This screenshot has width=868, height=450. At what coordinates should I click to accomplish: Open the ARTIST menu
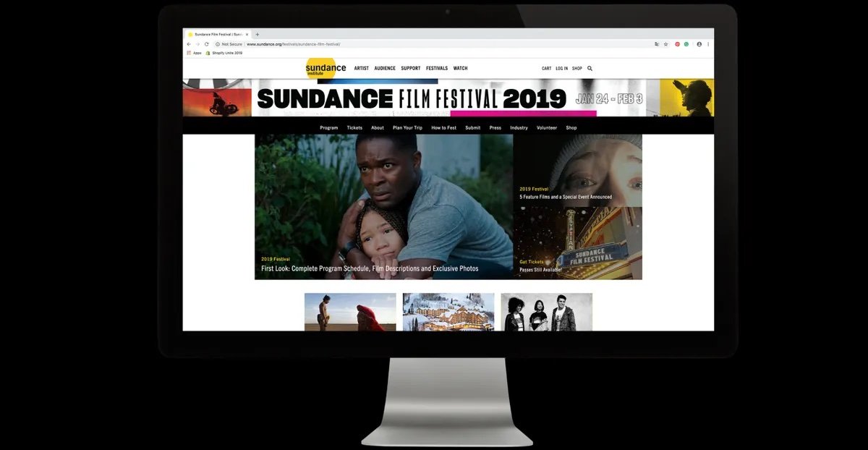point(362,69)
